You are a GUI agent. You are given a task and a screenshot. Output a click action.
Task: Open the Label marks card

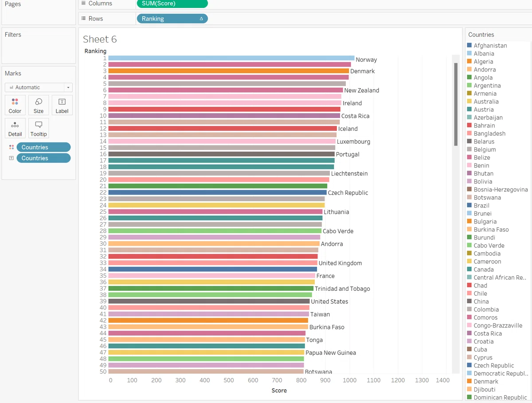point(62,106)
